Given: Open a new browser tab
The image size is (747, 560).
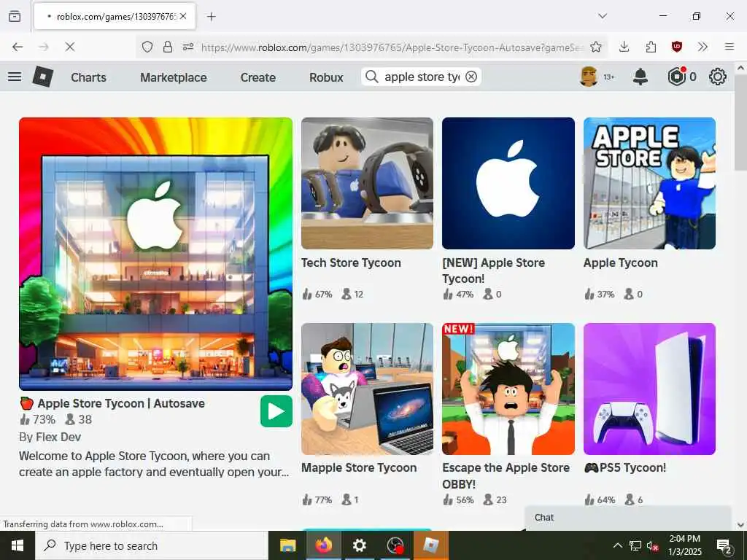Looking at the screenshot, I should [212, 17].
